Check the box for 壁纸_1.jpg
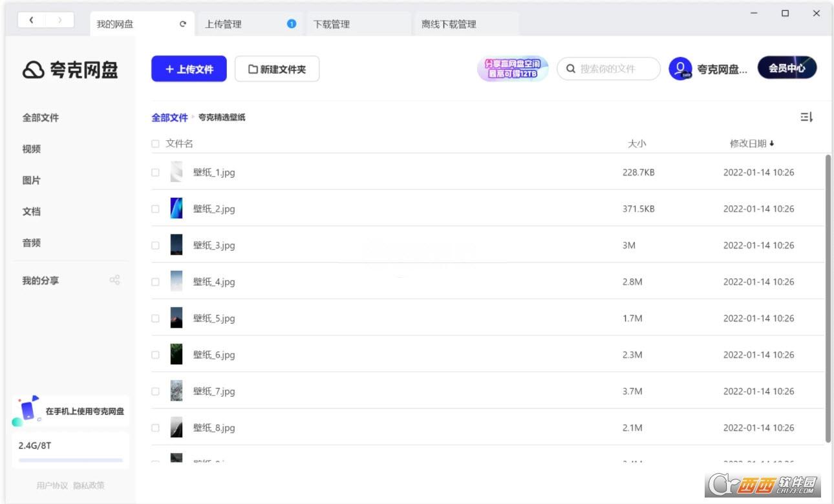The height and width of the screenshot is (504, 834). pyautogui.click(x=155, y=173)
